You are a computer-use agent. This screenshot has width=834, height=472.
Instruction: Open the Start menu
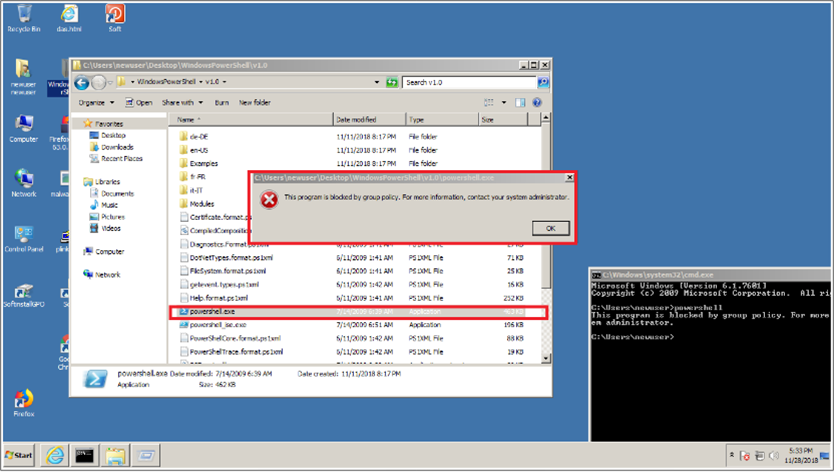[19, 456]
